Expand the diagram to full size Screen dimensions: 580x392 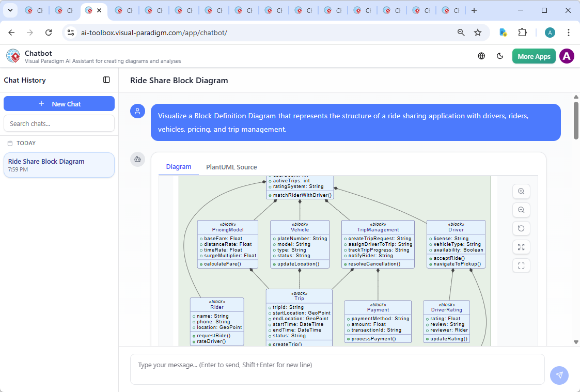click(521, 247)
